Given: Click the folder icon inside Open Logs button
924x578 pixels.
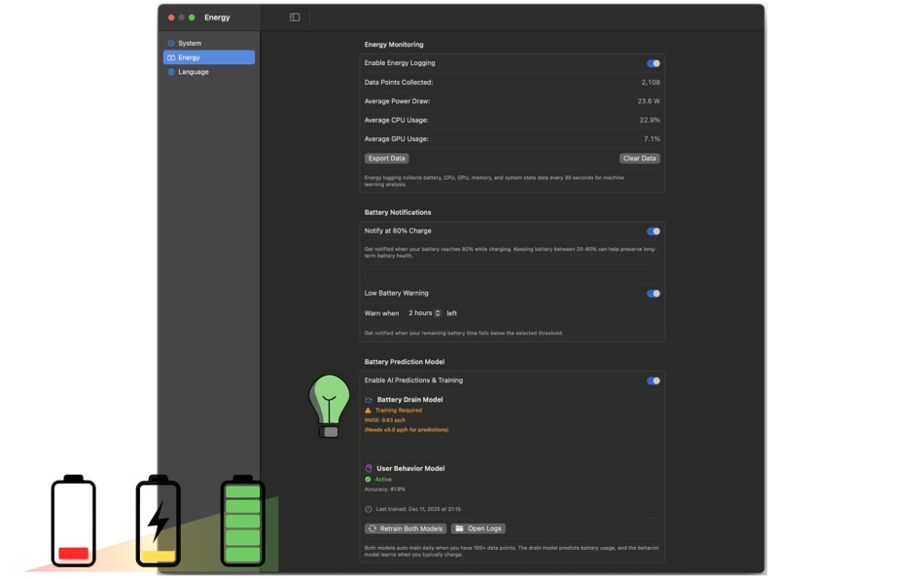Looking at the screenshot, I should click(x=459, y=528).
